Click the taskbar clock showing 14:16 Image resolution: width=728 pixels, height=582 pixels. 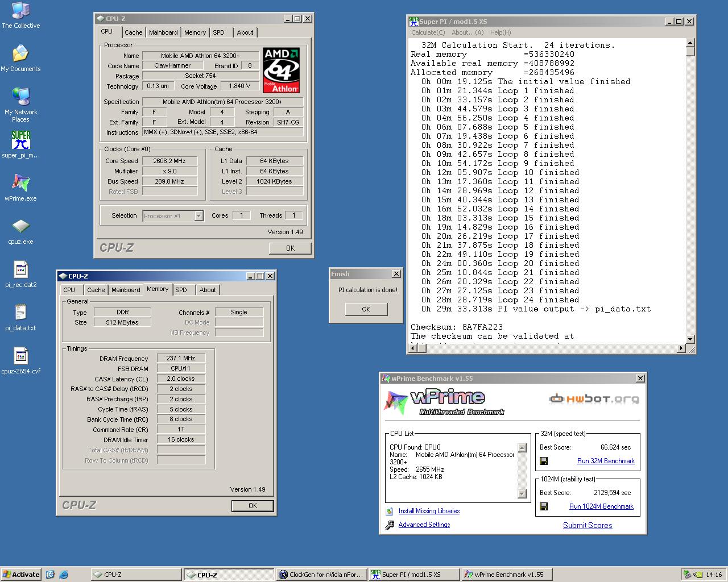[714, 575]
